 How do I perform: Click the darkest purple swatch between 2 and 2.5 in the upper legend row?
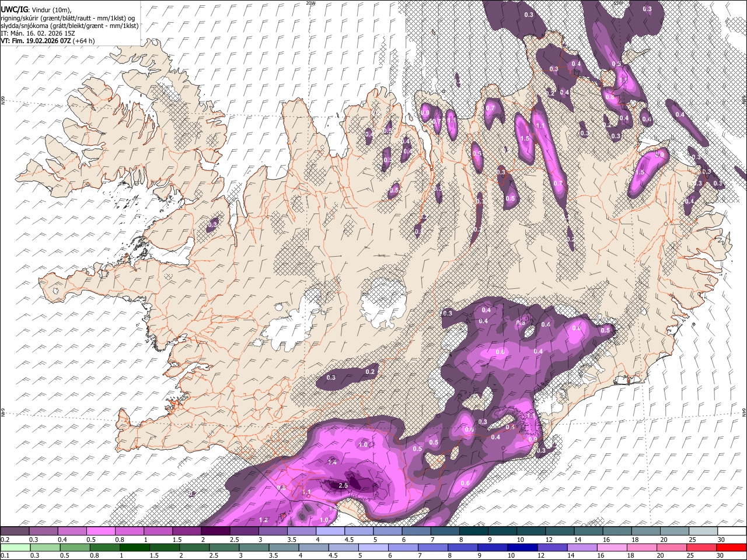215,531
